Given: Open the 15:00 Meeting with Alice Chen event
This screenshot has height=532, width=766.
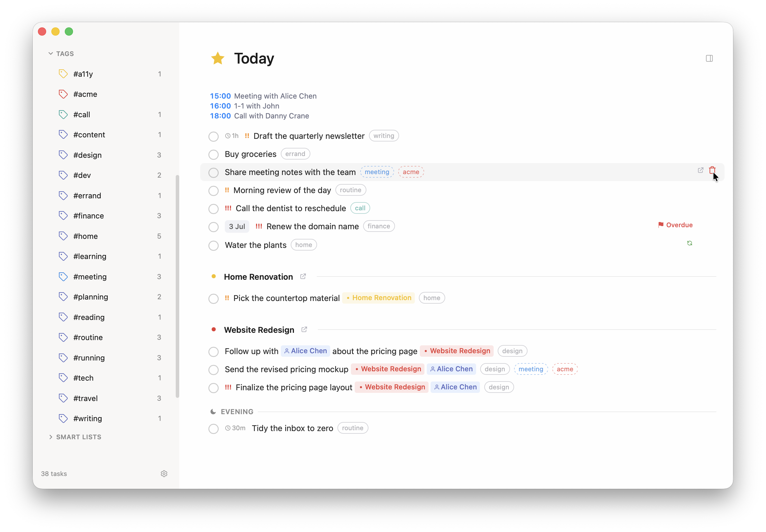Looking at the screenshot, I should (263, 96).
